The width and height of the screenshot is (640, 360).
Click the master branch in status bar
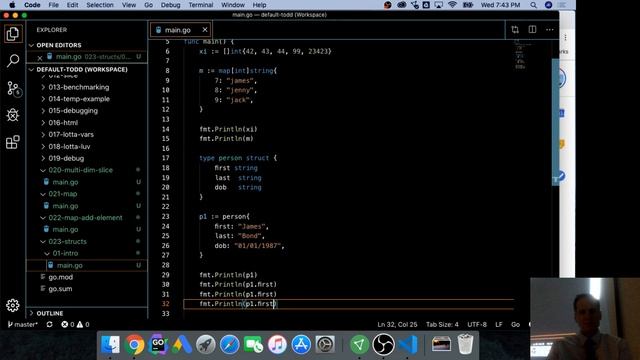(22, 324)
